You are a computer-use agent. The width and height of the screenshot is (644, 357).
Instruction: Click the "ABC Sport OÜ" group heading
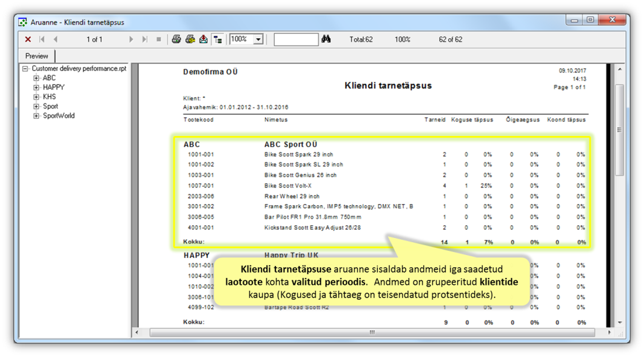point(291,144)
